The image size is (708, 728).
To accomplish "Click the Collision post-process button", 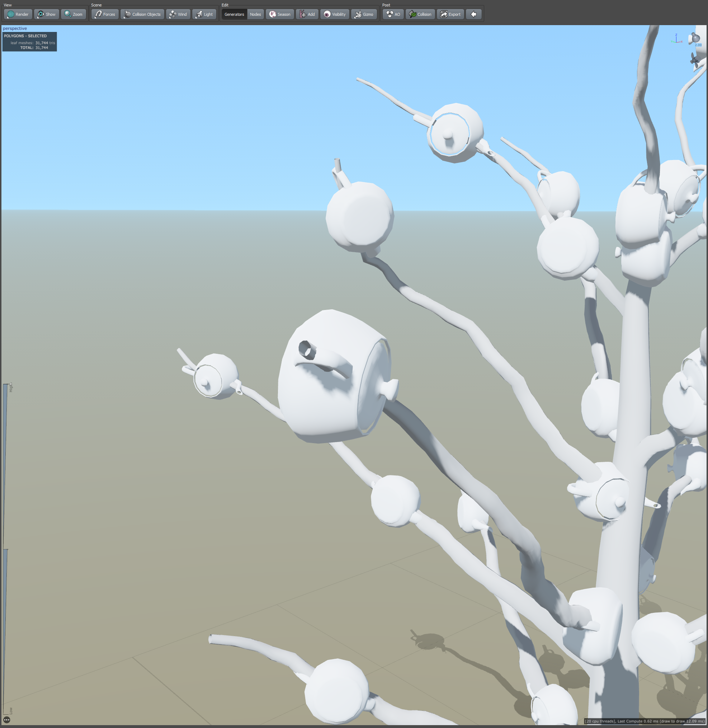I will click(x=420, y=14).
